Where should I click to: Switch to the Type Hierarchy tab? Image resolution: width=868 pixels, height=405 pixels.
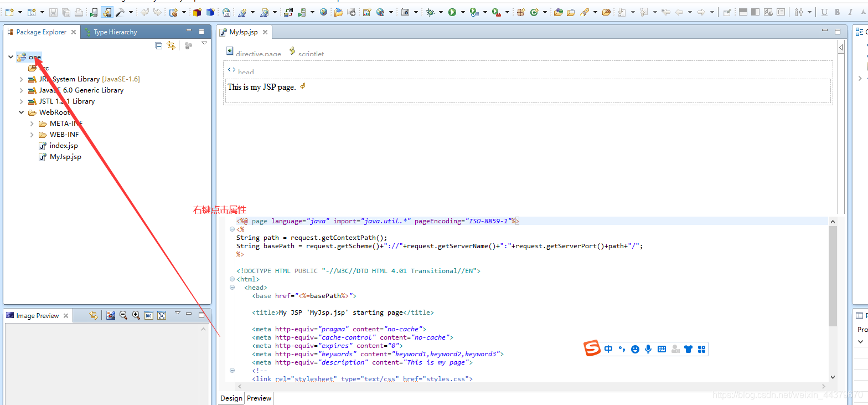coord(115,32)
